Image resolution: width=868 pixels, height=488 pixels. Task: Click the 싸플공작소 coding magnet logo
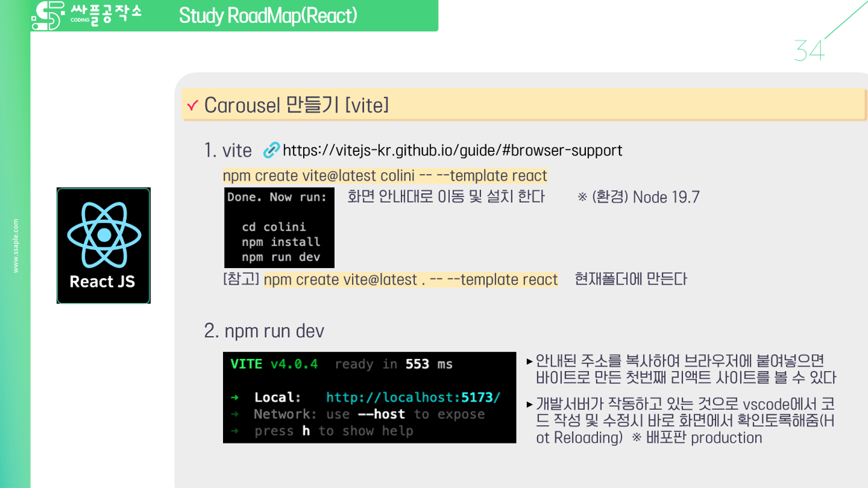coord(83,15)
